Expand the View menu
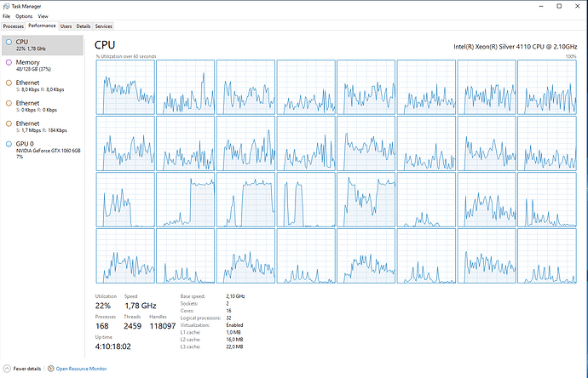 coord(43,16)
